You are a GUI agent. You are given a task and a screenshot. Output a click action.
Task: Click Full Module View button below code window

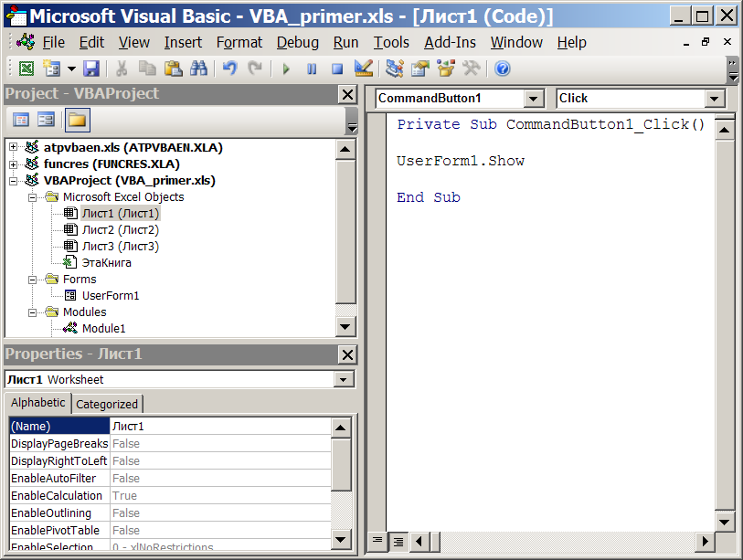tap(398, 541)
